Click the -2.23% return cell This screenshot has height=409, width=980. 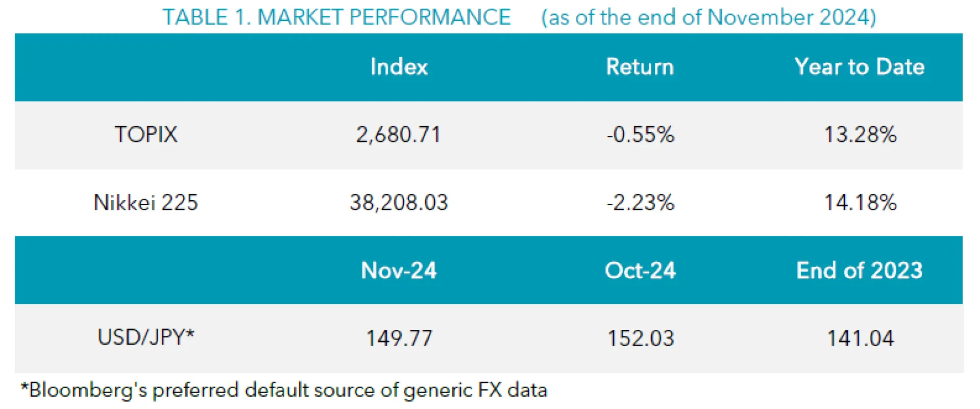point(640,203)
